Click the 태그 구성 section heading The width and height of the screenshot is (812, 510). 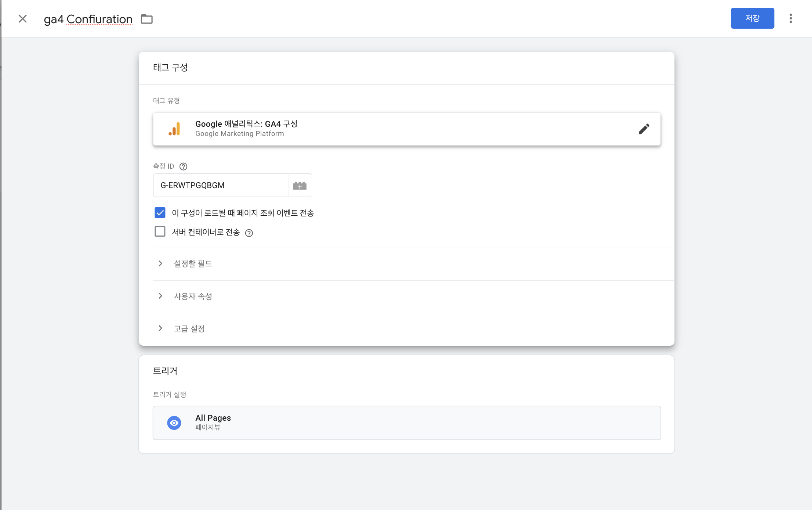pos(170,68)
